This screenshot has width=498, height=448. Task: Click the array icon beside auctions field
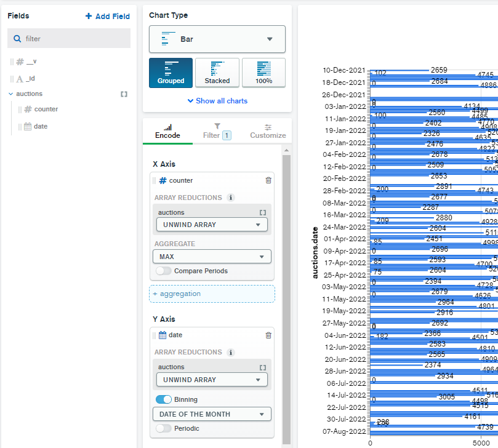click(x=124, y=94)
